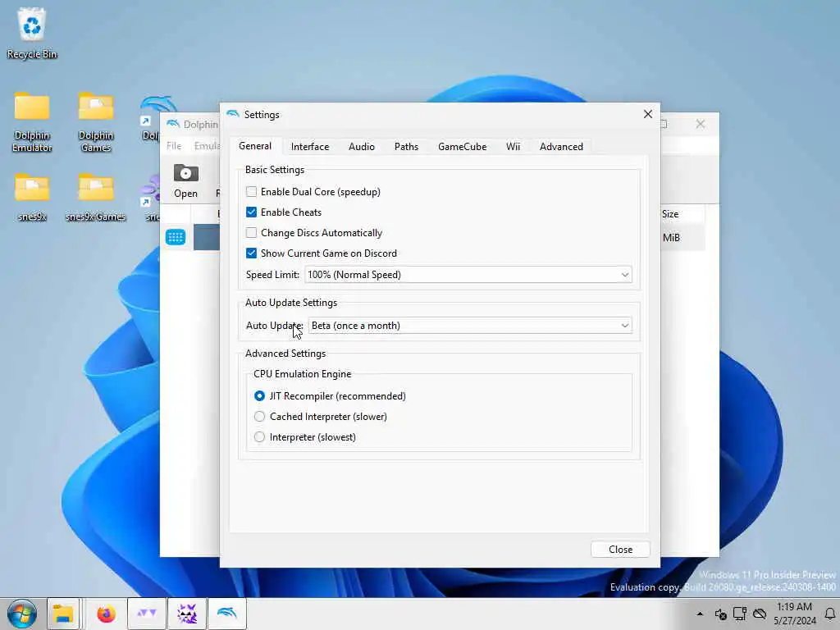The image size is (840, 630).
Task: Select the Recycle Bin desktop icon
Action: point(32,33)
